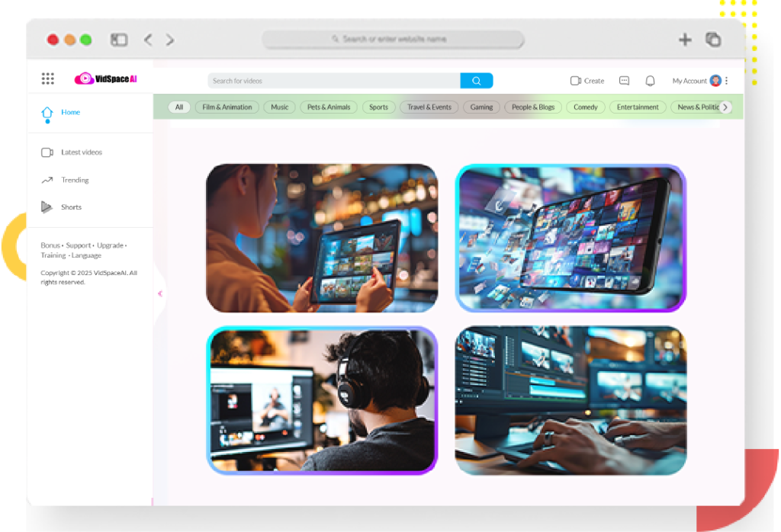Click the Upgrade footer link
The width and height of the screenshot is (781, 532).
110,245
